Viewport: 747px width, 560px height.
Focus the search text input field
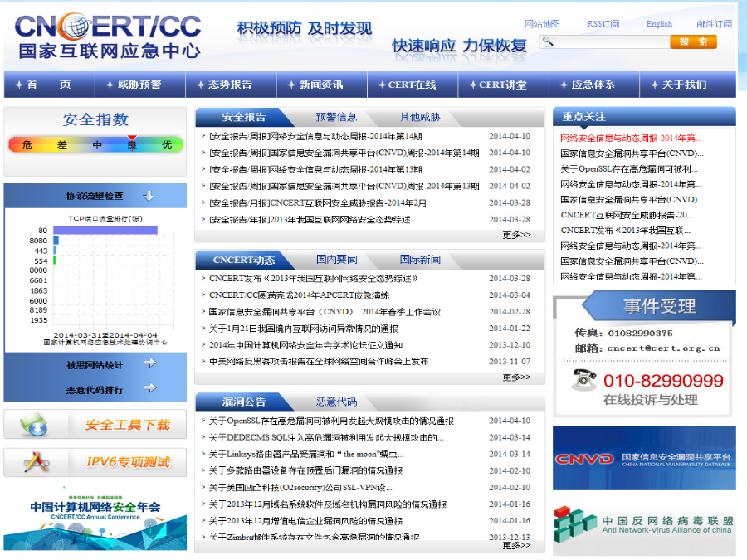[x=612, y=41]
